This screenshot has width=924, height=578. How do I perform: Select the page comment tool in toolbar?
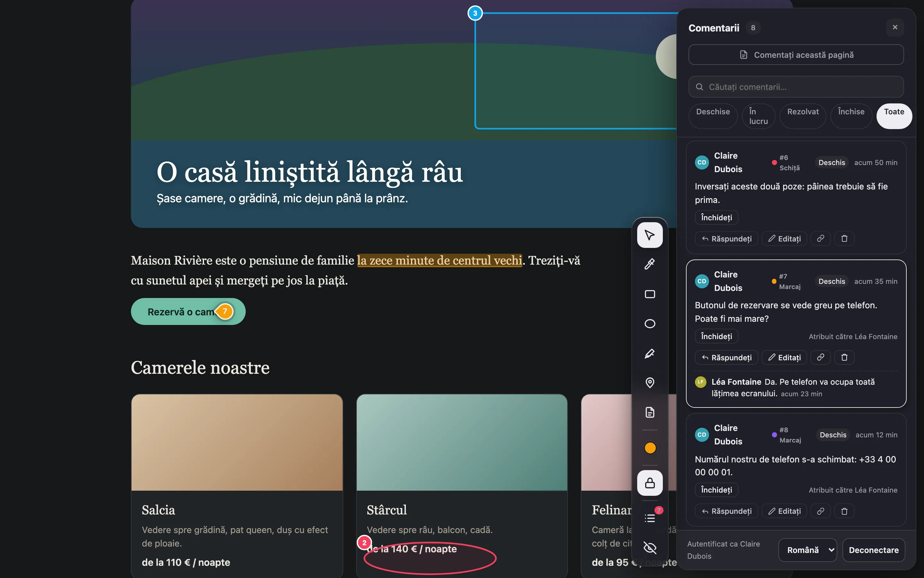(649, 413)
